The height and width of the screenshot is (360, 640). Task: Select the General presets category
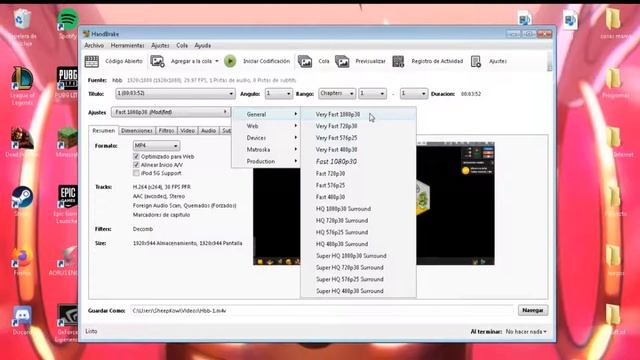[266, 114]
